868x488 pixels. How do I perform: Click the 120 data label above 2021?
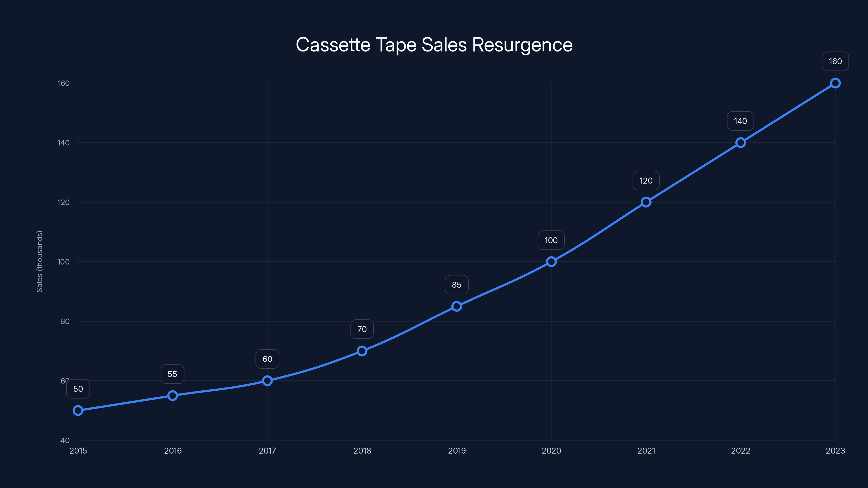coord(646,181)
